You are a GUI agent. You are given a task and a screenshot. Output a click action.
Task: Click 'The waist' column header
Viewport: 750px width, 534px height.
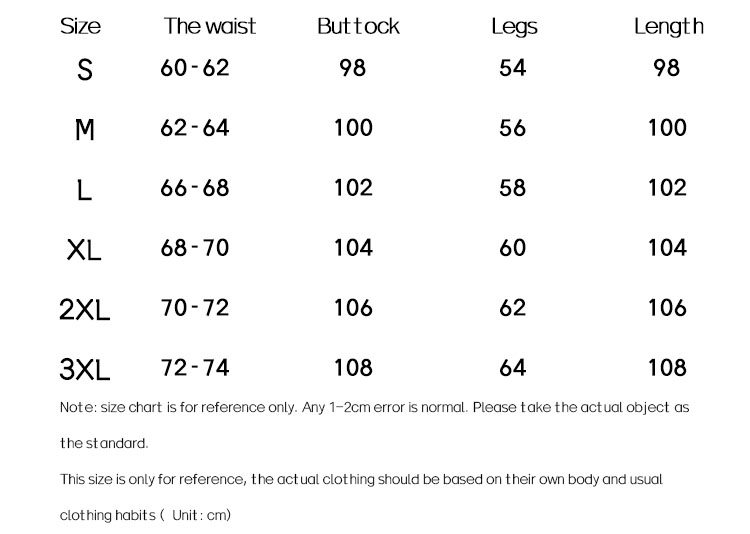click(210, 26)
